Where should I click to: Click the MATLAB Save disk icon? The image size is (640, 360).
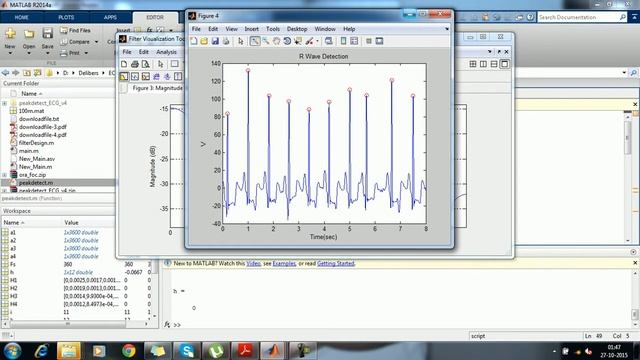click(x=48, y=33)
